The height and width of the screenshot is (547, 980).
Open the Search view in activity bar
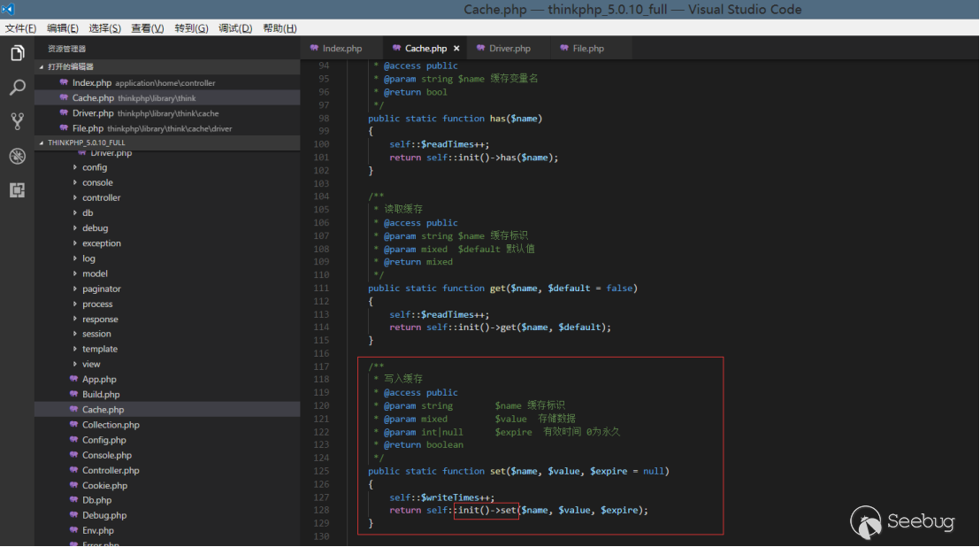[x=18, y=88]
